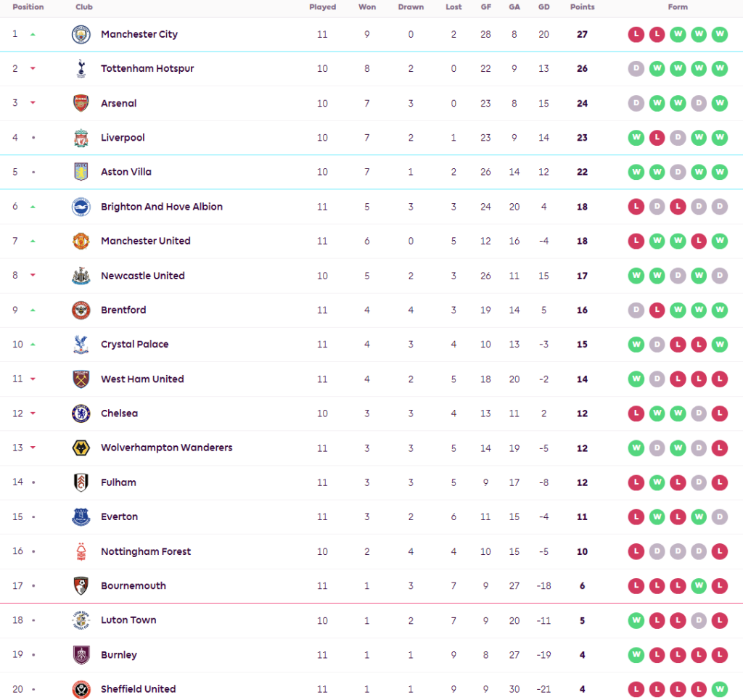Click the Points column header
743x700 pixels.
582,7
